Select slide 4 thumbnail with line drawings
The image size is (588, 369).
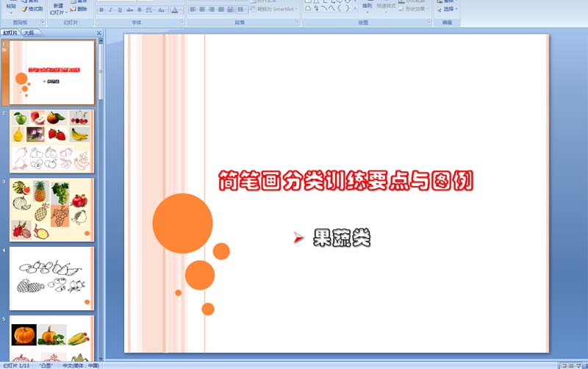pos(51,278)
